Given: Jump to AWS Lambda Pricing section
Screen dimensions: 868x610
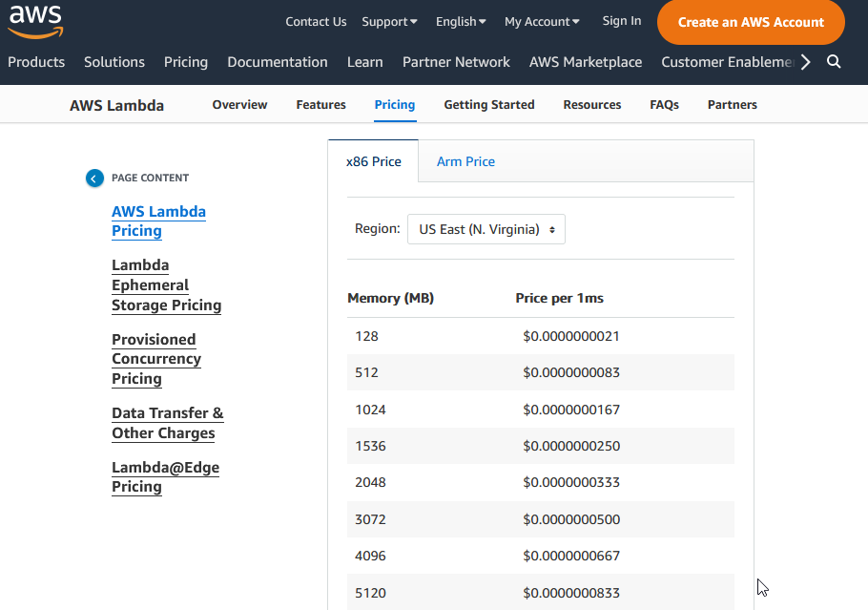Looking at the screenshot, I should (x=159, y=221).
